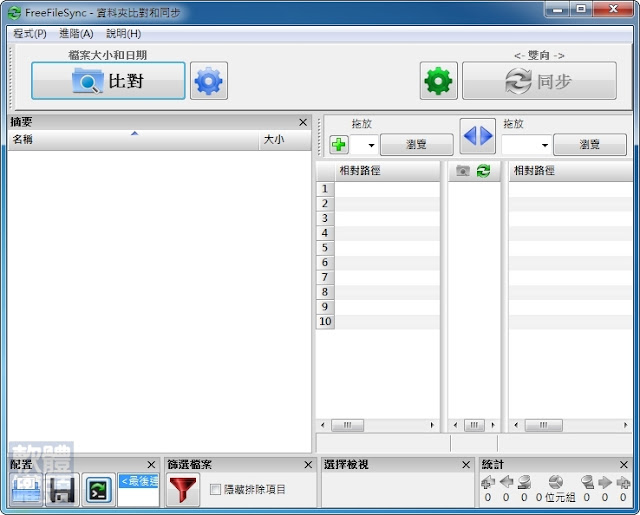640x515 pixels.
Task: Click FreeFileSync title bar app icon
Action: (x=14, y=13)
